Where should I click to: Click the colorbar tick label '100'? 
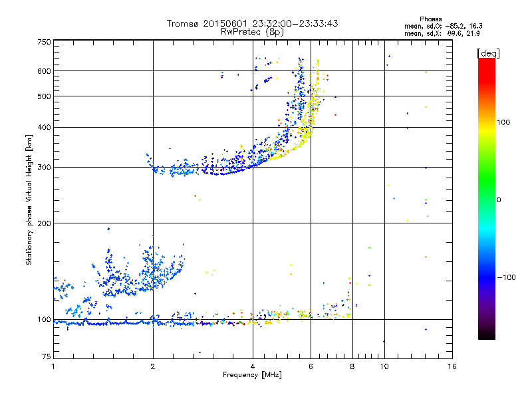coord(503,122)
